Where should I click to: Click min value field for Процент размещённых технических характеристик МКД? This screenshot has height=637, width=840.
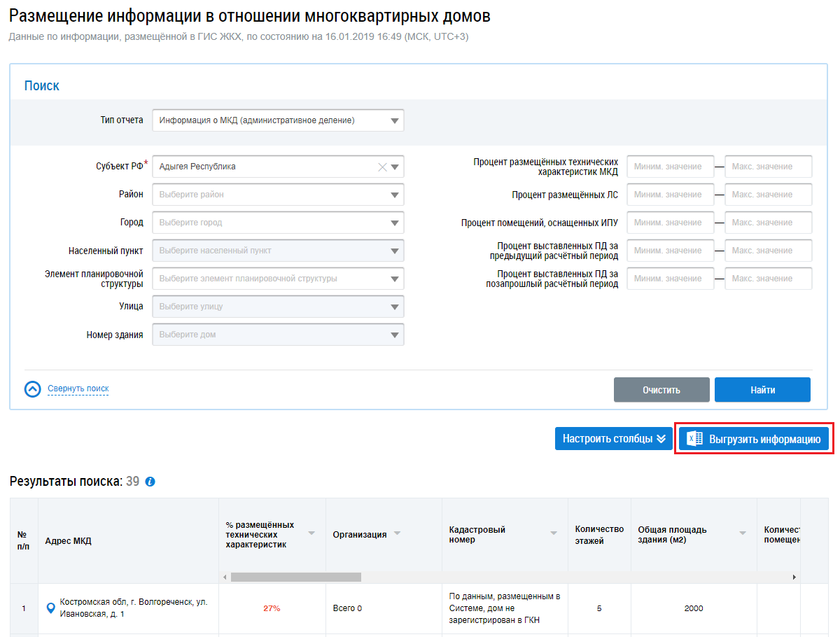click(671, 167)
